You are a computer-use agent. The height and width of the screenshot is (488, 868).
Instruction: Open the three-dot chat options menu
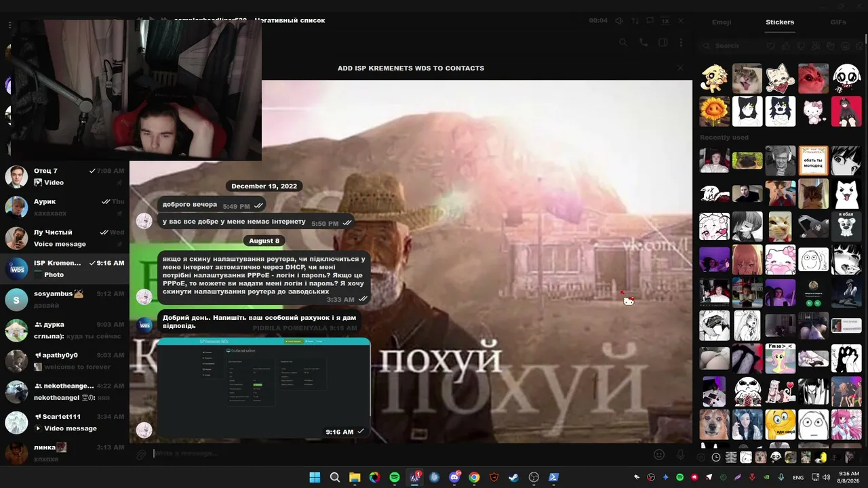coord(682,42)
